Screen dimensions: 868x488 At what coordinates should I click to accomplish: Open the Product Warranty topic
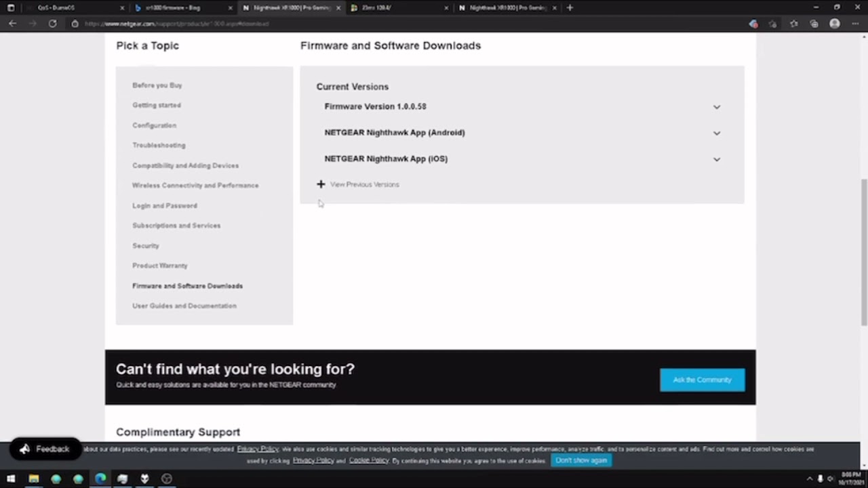click(x=160, y=266)
